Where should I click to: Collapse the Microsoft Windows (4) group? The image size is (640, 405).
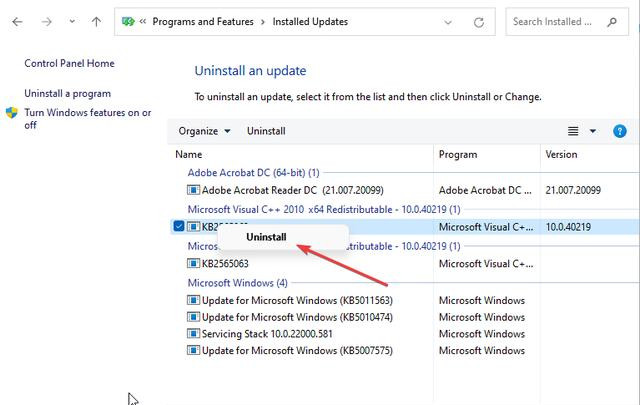[238, 283]
